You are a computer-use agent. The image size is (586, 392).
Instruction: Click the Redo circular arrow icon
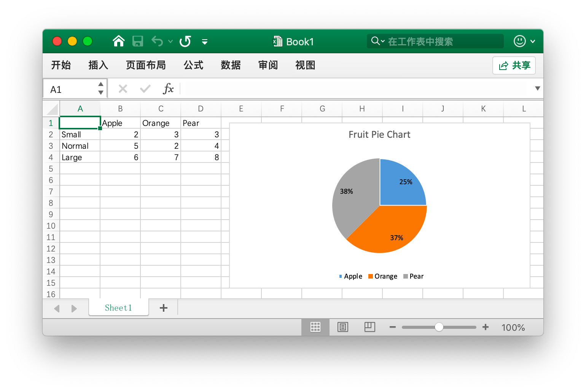tap(185, 41)
